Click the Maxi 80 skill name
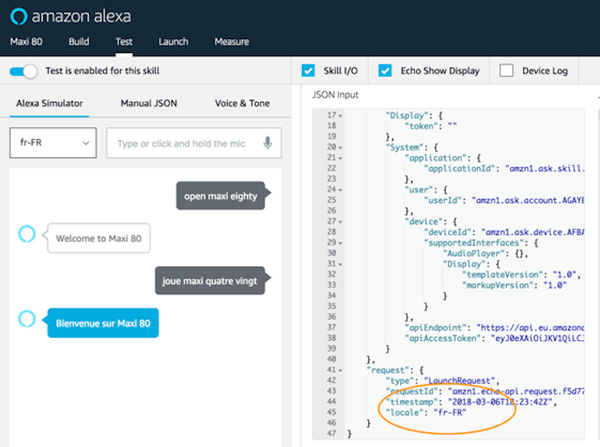 pyautogui.click(x=28, y=42)
